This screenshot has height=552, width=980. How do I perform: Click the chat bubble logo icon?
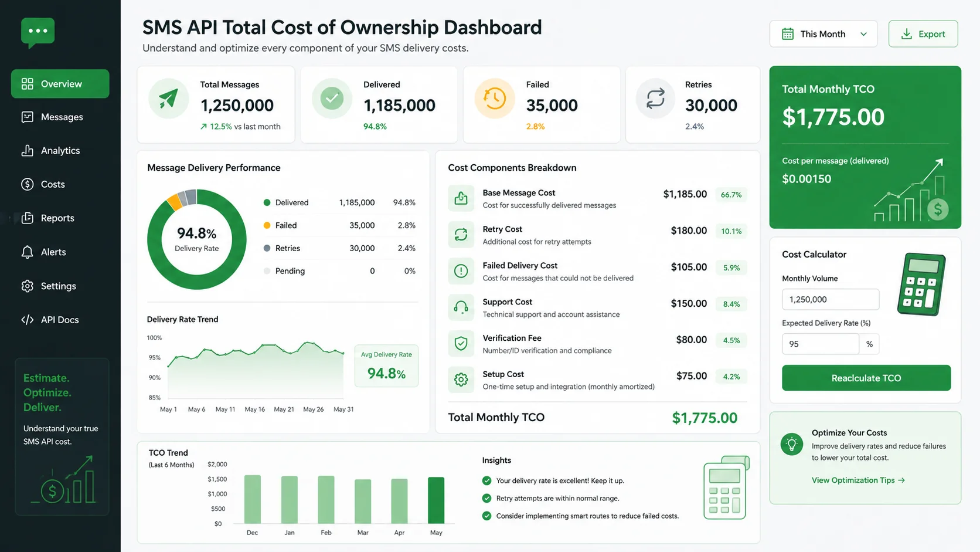pos(38,32)
